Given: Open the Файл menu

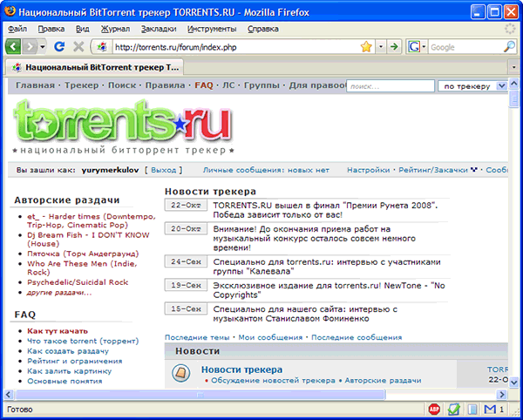Looking at the screenshot, I should pyautogui.click(x=17, y=29).
